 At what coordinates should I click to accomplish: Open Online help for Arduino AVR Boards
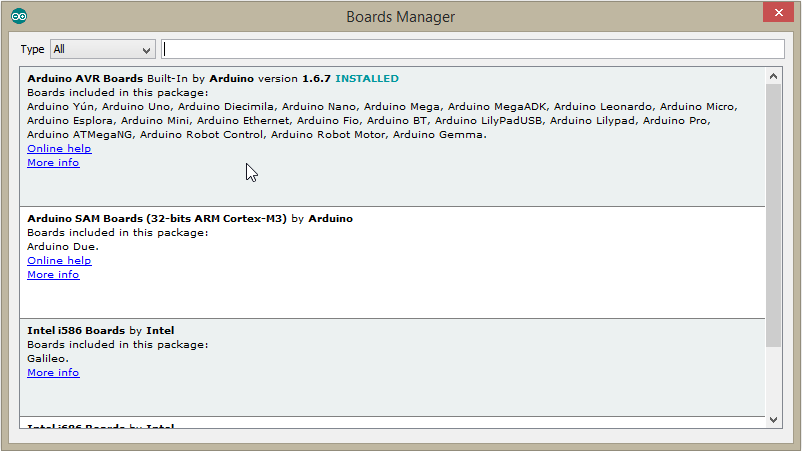click(59, 149)
